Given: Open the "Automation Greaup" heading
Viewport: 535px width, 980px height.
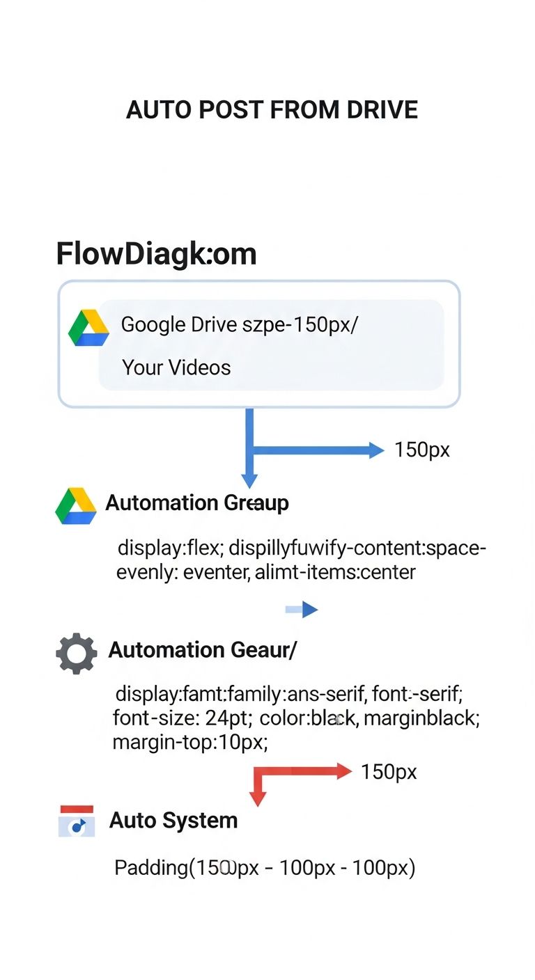Looking at the screenshot, I should (x=196, y=503).
